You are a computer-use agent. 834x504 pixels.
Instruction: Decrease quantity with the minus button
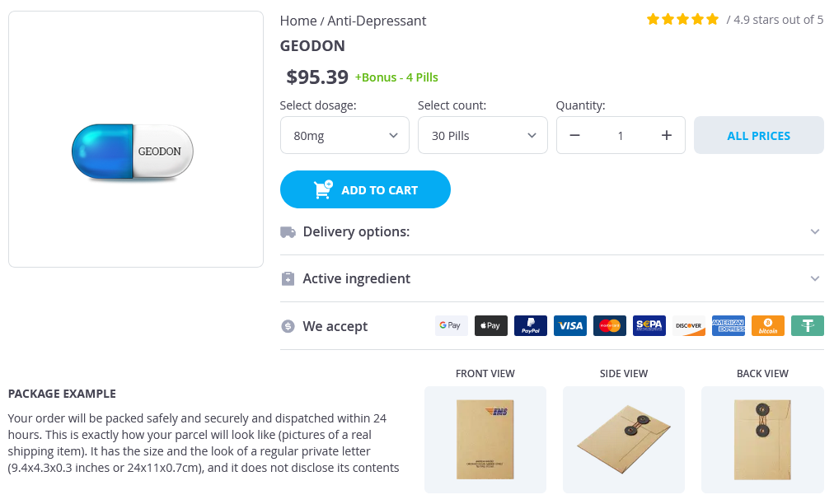(x=575, y=136)
